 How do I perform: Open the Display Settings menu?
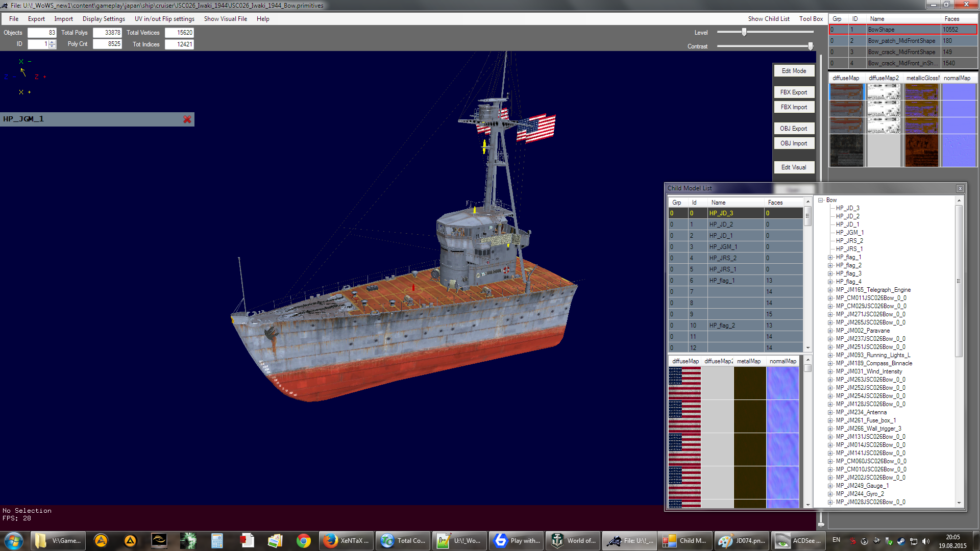104,19
